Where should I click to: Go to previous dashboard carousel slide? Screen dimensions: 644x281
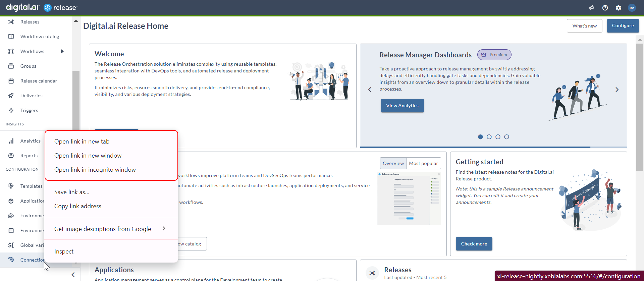click(x=370, y=90)
